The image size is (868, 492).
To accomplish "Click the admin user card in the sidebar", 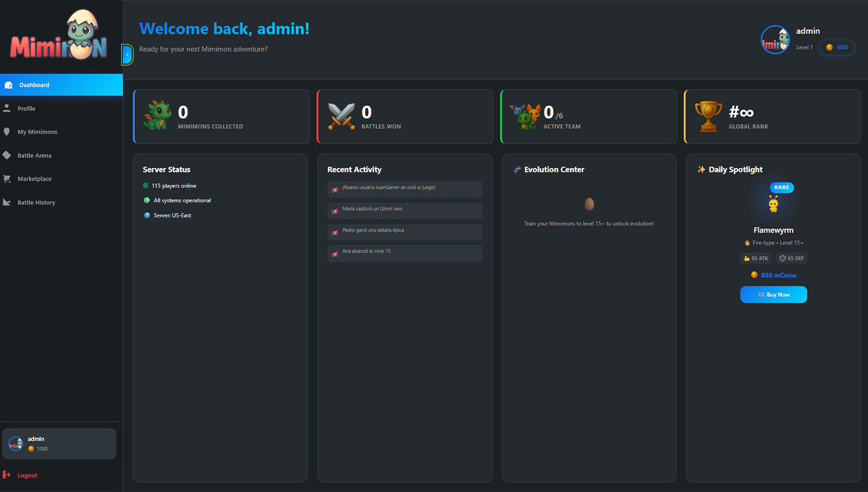I will 59,444.
